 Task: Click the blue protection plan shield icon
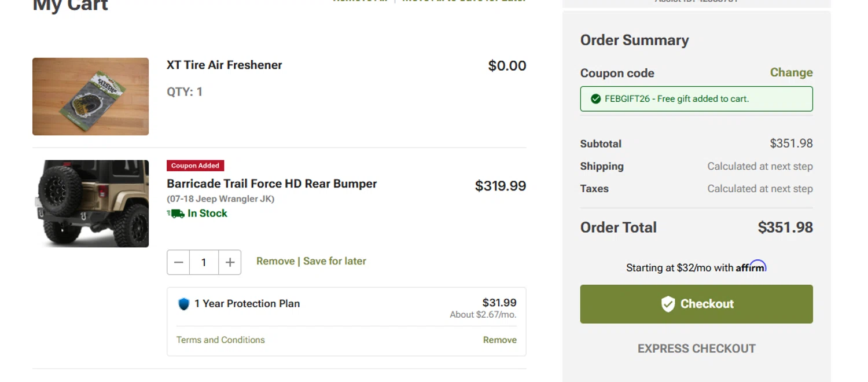[183, 304]
